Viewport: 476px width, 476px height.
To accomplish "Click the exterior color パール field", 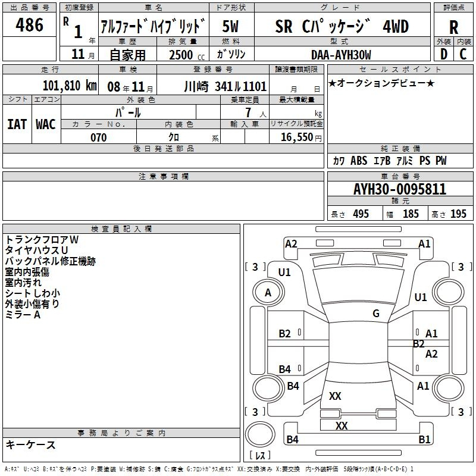I will (128, 112).
